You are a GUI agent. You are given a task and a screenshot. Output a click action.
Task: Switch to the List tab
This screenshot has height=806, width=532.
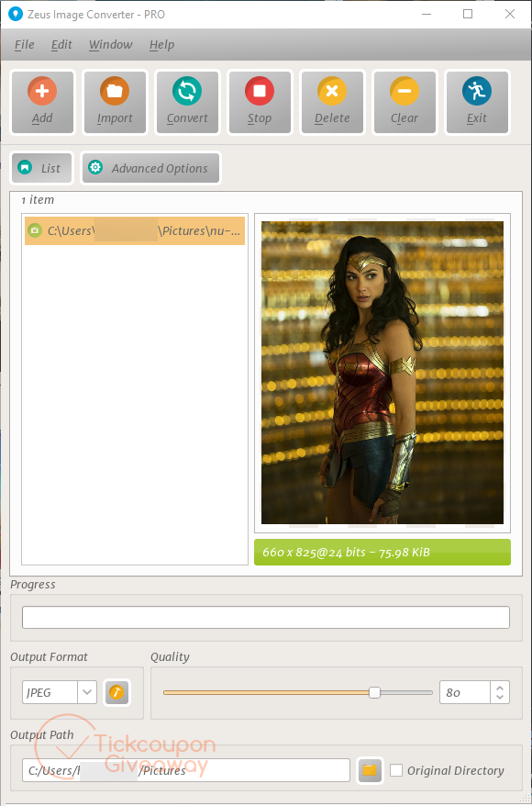pos(41,168)
